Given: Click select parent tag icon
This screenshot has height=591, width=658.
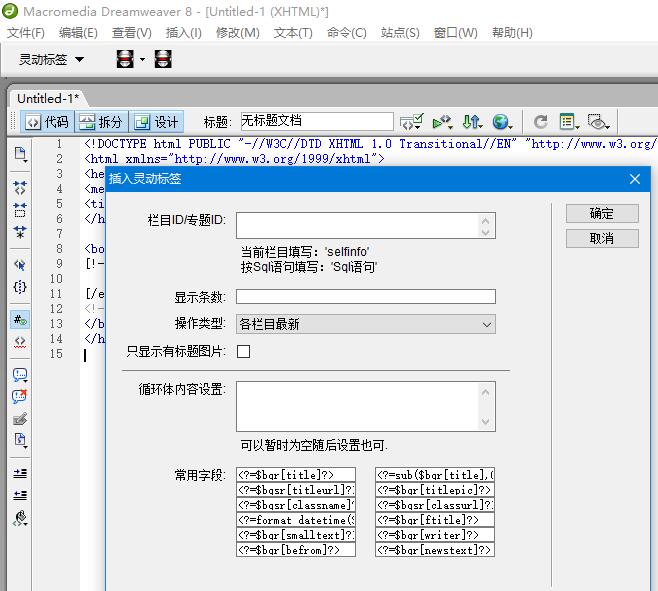Looking at the screenshot, I should [20, 265].
